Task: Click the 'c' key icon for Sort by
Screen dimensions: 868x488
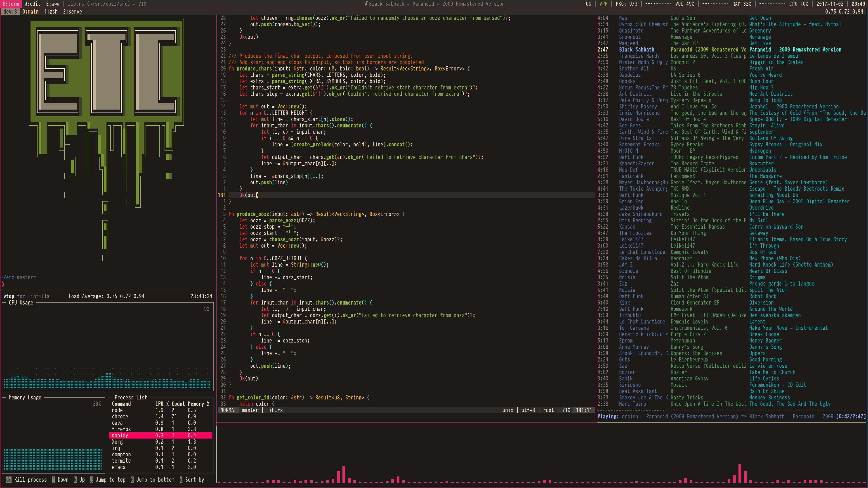Action: point(181,480)
